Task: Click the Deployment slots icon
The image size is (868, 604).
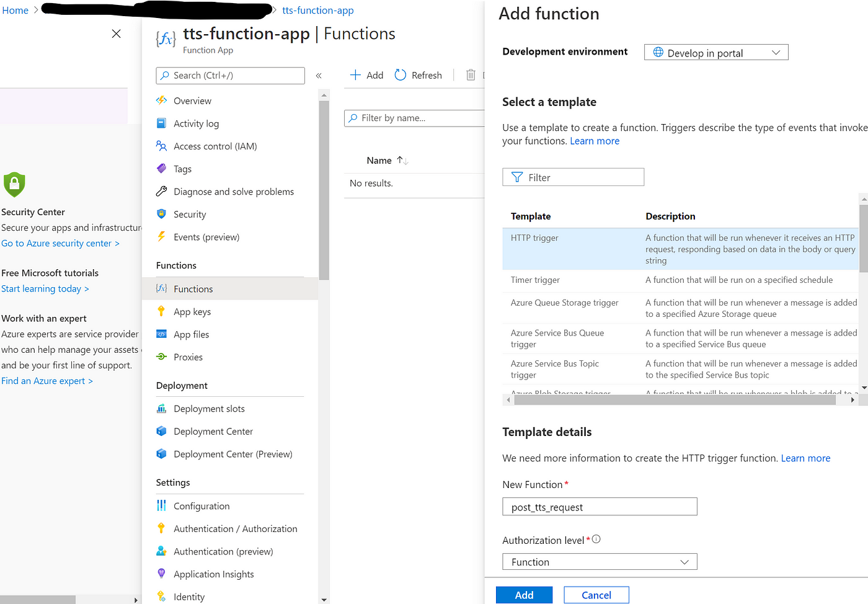Action: [161, 409]
